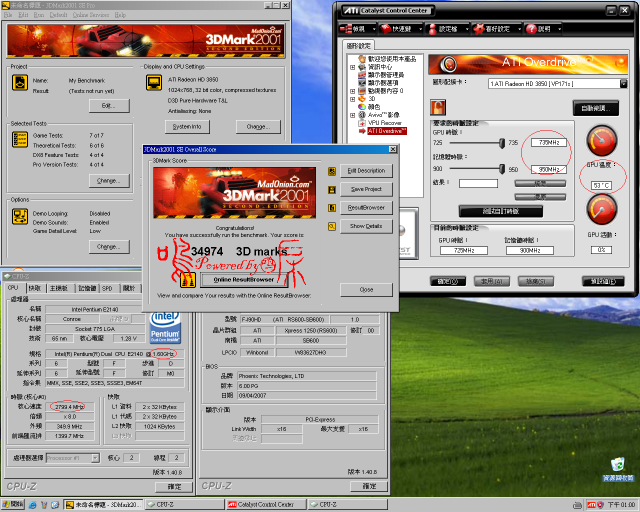Open the Help (說明) dropdown in Catalyst toolbar

[x=544, y=29]
